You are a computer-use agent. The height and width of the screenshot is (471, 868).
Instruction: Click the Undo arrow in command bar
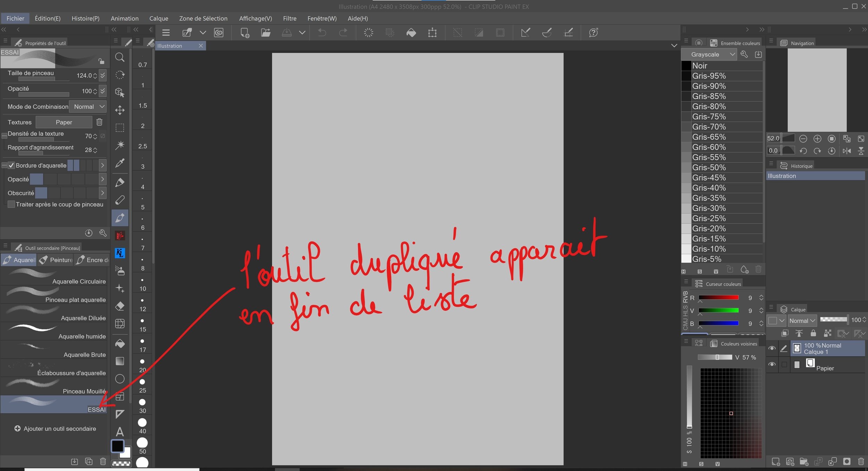pyautogui.click(x=322, y=33)
